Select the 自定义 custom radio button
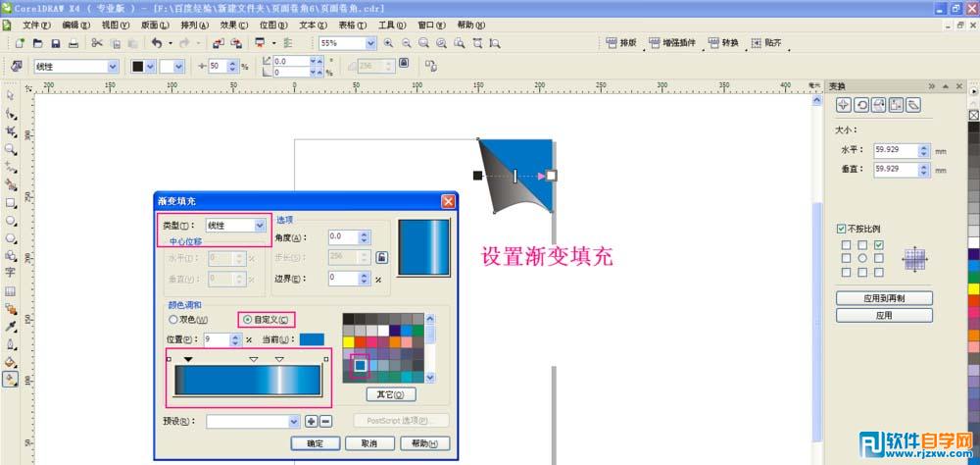 point(248,319)
